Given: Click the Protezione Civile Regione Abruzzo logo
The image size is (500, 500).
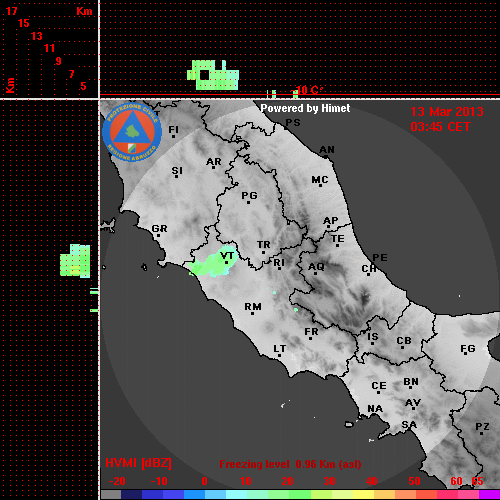Looking at the screenshot, I should click(132, 132).
